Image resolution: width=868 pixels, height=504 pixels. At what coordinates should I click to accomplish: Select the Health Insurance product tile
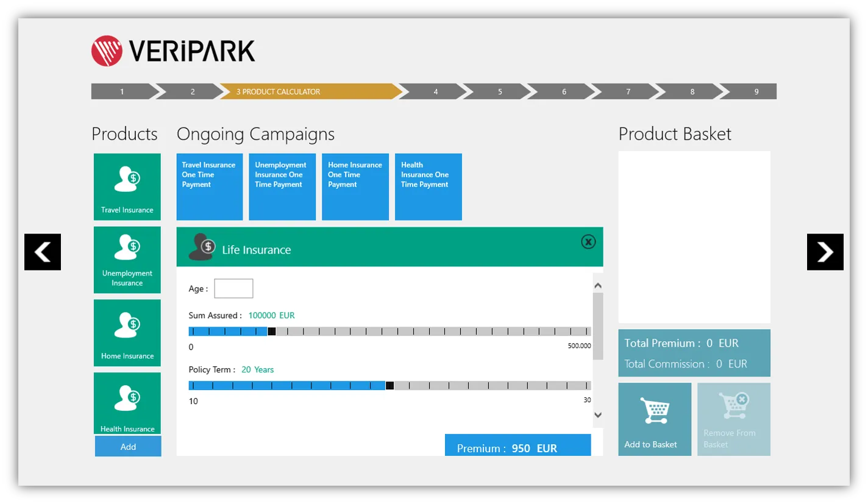tap(127, 403)
